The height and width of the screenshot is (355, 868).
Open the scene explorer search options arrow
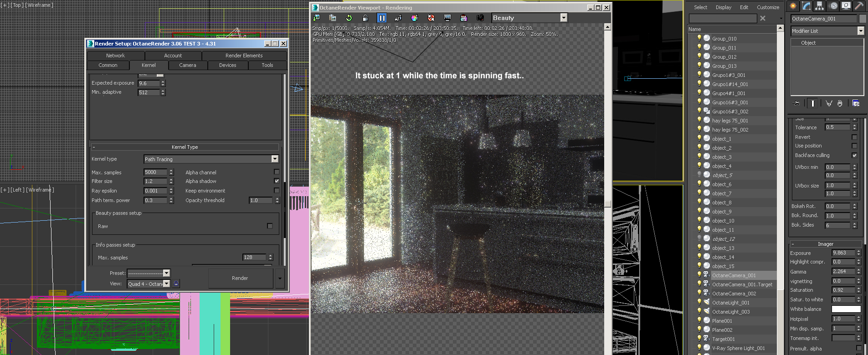tap(781, 18)
